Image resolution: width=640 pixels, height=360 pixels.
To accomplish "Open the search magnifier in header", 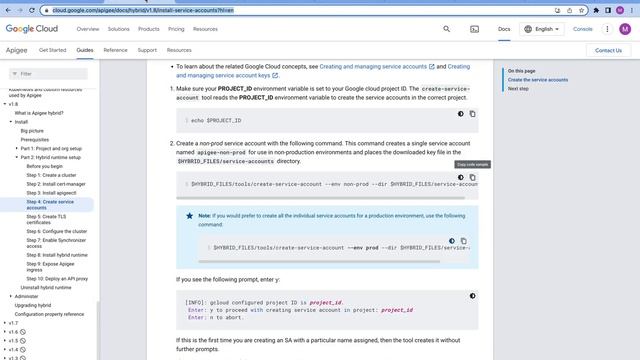I will pyautogui.click(x=447, y=29).
